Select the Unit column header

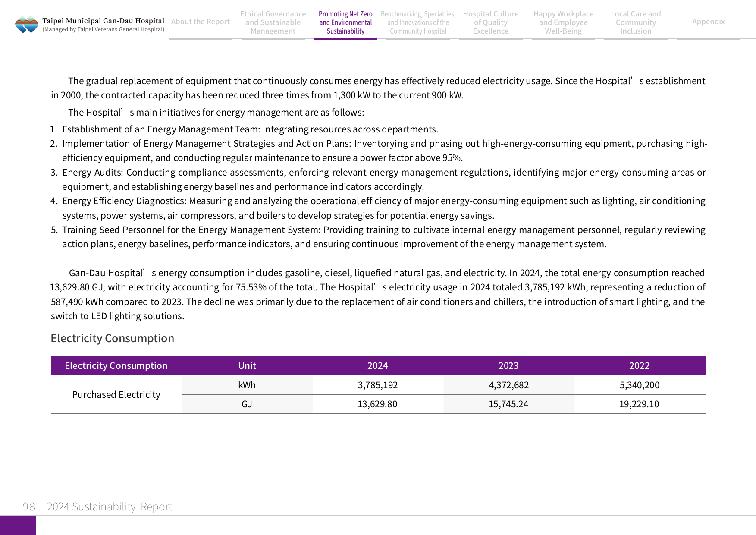pos(247,365)
